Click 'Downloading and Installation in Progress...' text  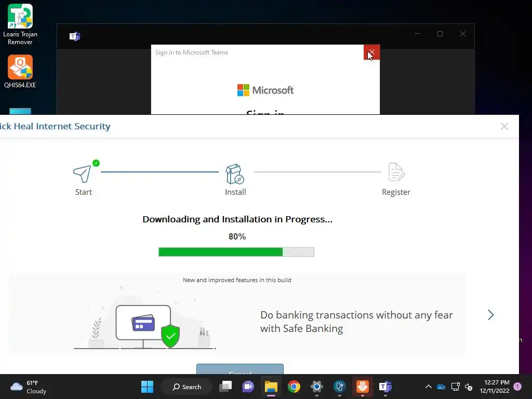pyautogui.click(x=237, y=219)
